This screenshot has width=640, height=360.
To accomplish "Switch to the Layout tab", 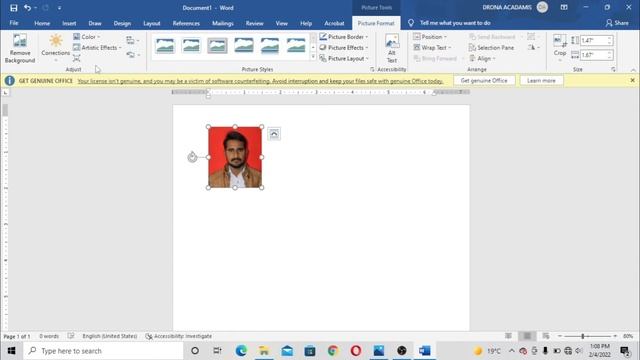I will click(151, 23).
